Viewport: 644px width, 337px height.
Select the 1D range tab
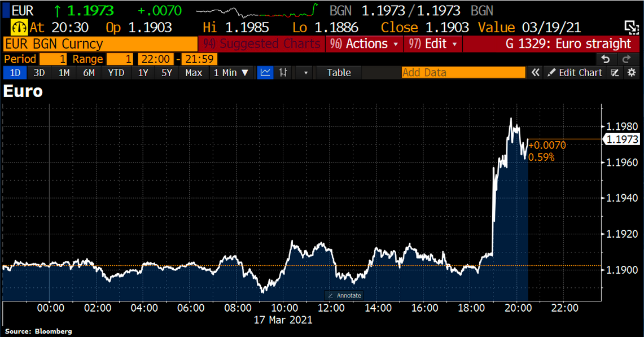[x=15, y=73]
